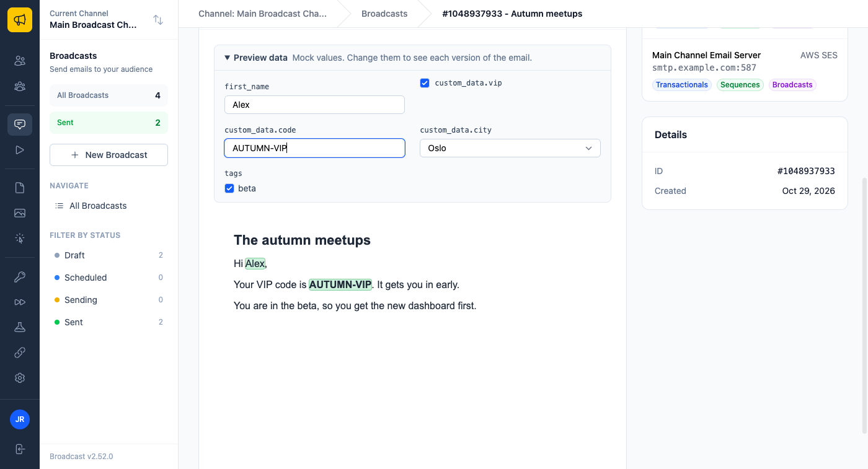Viewport: 868px width, 469px height.
Task: Open the custom_data.city dropdown showing Oslo
Action: pos(510,148)
